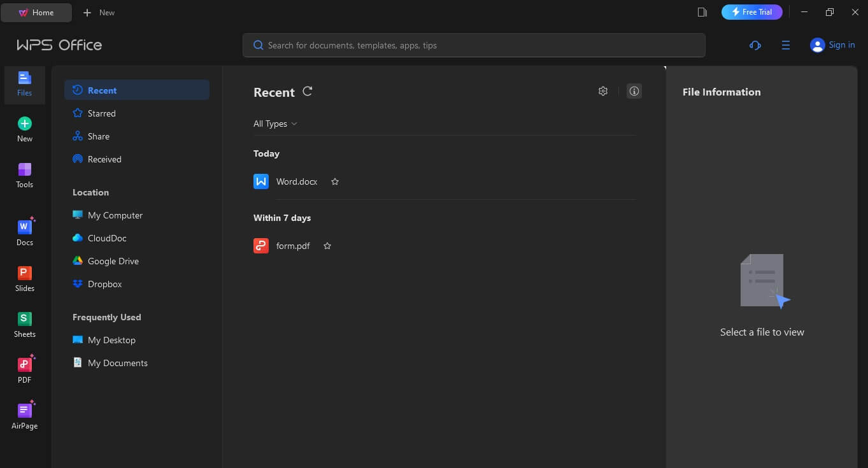Click the Sign in link
The width and height of the screenshot is (868, 468).
pos(842,45)
